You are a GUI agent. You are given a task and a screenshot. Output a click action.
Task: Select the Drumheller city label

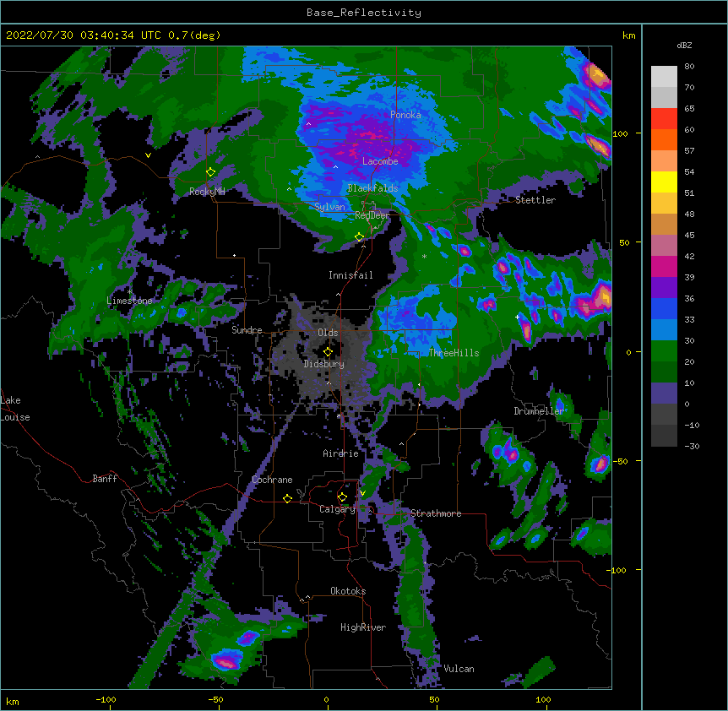click(x=539, y=411)
